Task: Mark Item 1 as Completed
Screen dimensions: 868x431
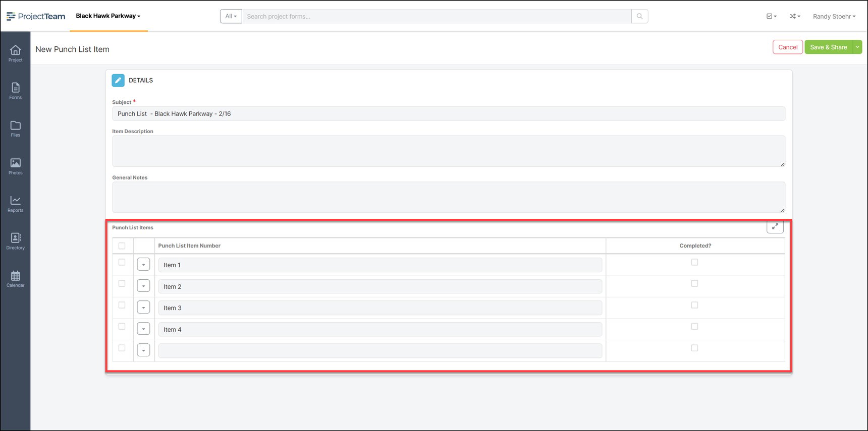Action: 694,262
